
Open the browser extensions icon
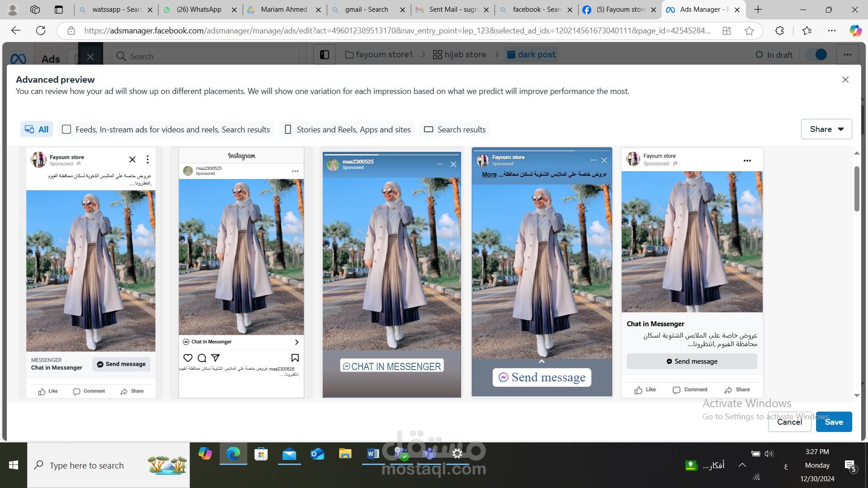(x=779, y=31)
